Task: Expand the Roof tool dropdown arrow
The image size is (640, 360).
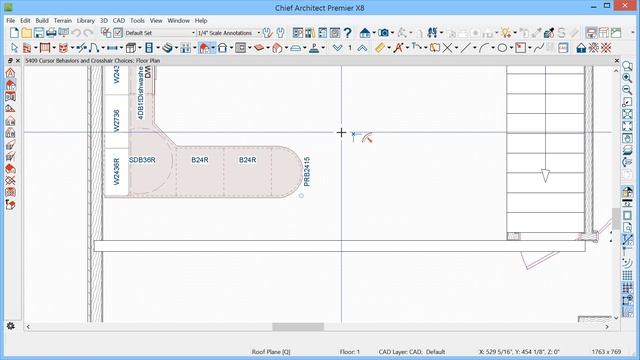Action: [213, 48]
